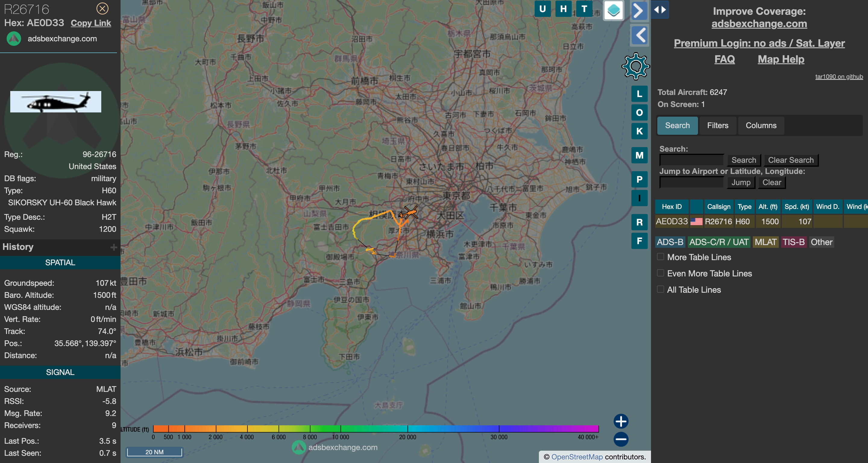Click the TIS-B source legend swatch
This screenshot has width=868, height=463.
click(x=793, y=242)
